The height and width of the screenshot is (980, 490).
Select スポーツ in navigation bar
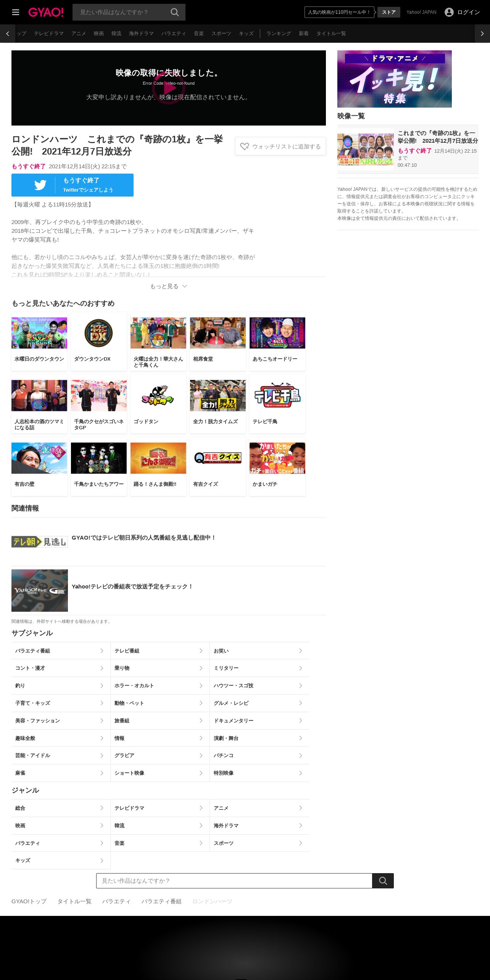coord(221,34)
